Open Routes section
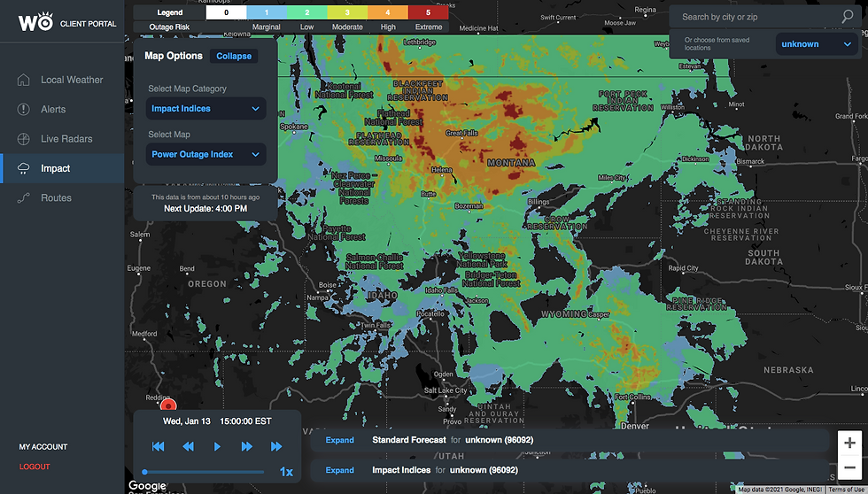 [x=62, y=198]
